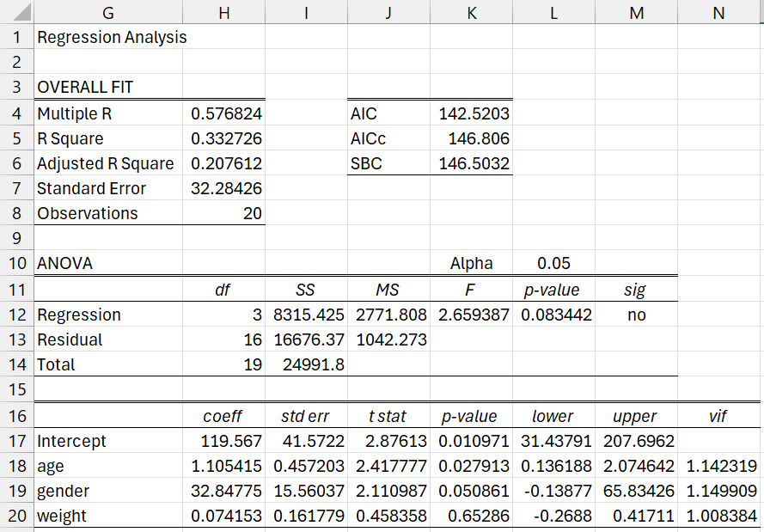Click the ANOVA sig result 'no'
Screen dimensions: 764x532
click(636, 315)
